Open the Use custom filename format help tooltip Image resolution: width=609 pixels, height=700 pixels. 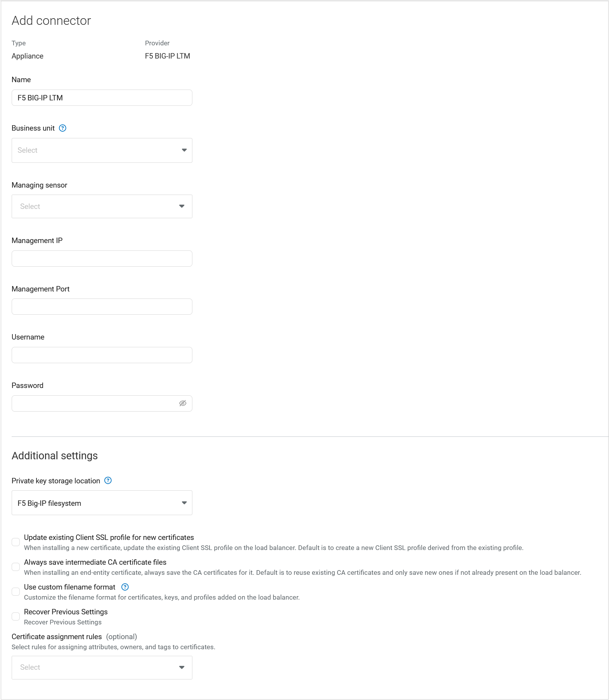tap(125, 587)
